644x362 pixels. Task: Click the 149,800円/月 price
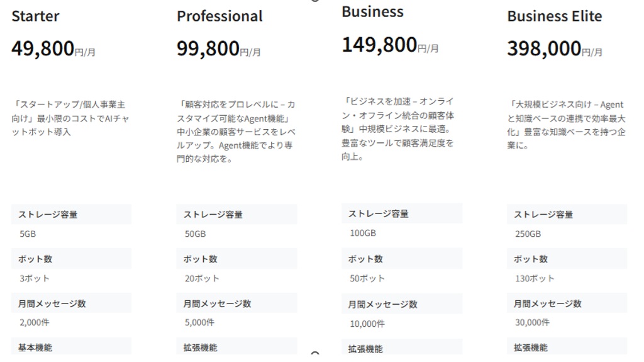pos(390,45)
